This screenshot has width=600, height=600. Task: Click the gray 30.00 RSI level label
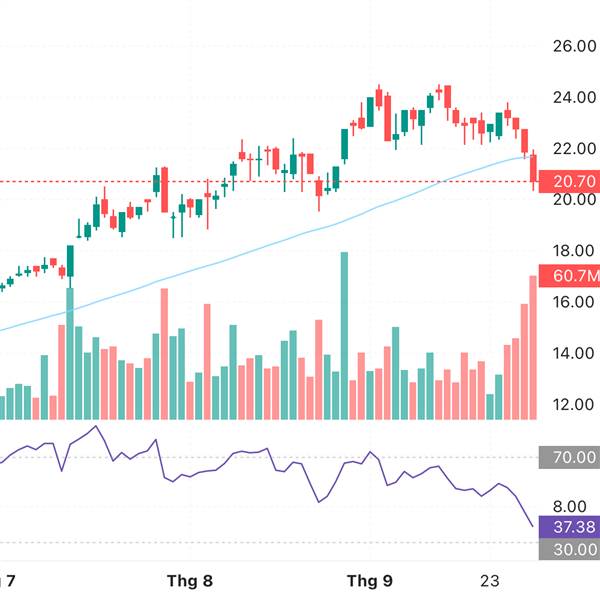click(x=568, y=549)
